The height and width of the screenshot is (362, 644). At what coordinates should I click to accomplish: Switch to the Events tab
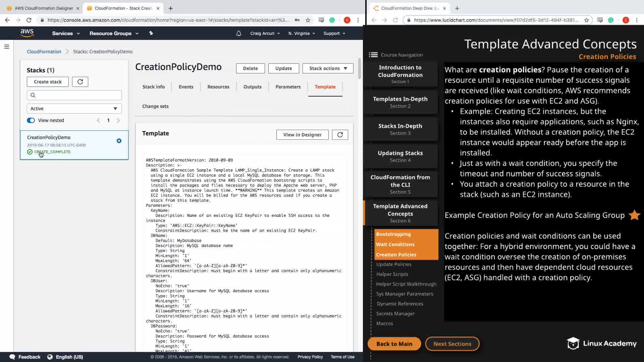point(186,87)
